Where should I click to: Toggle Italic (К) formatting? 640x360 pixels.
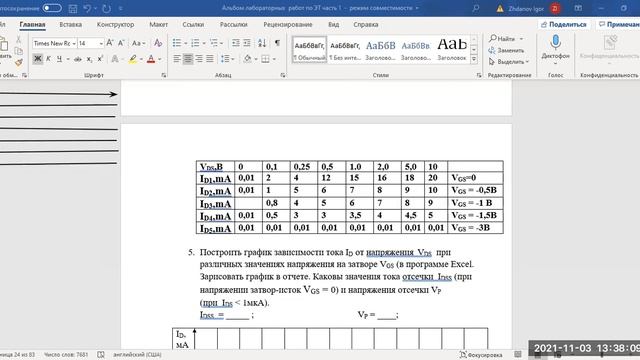[48, 59]
